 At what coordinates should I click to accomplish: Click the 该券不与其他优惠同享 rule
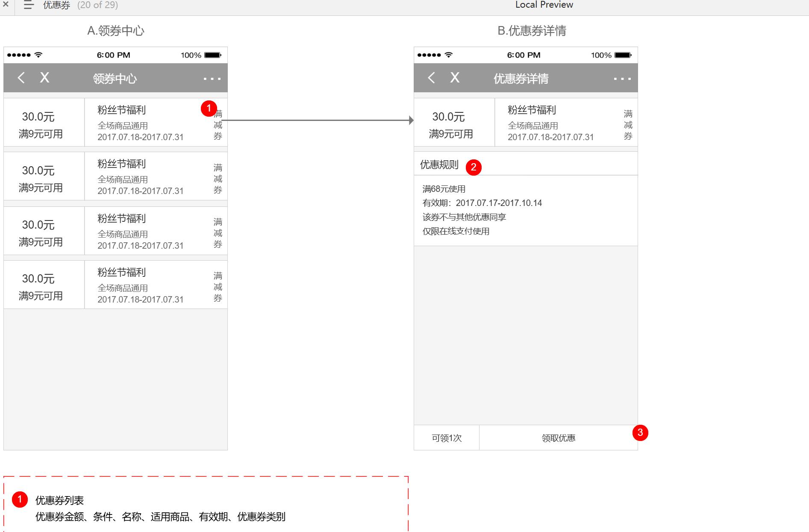point(464,217)
